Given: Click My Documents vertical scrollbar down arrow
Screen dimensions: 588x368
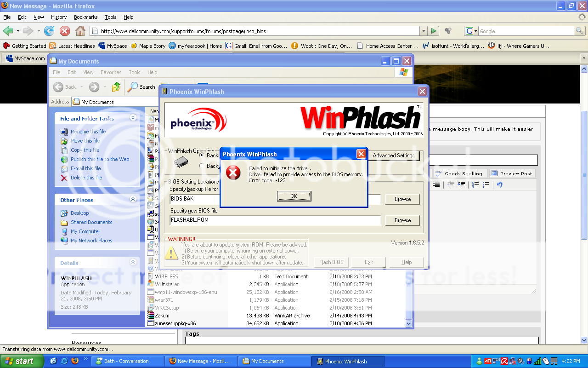Looking at the screenshot, I should (409, 323).
